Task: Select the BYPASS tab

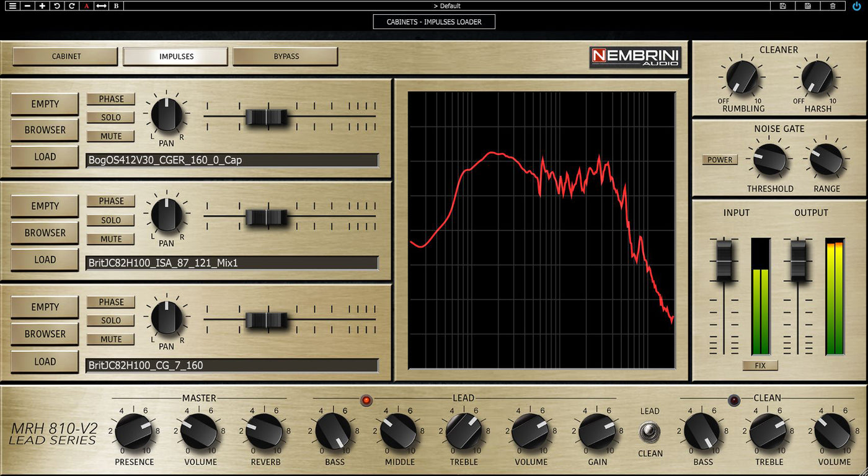Action: 286,56
